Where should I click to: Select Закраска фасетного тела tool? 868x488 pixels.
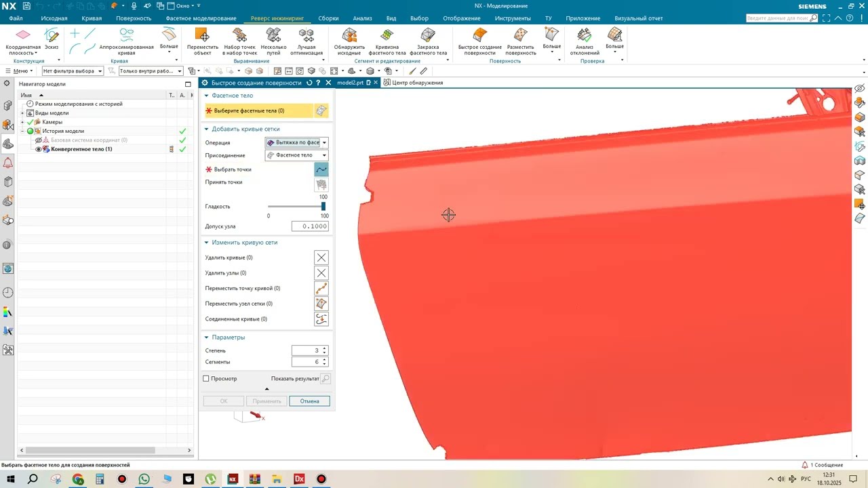pyautogui.click(x=428, y=41)
